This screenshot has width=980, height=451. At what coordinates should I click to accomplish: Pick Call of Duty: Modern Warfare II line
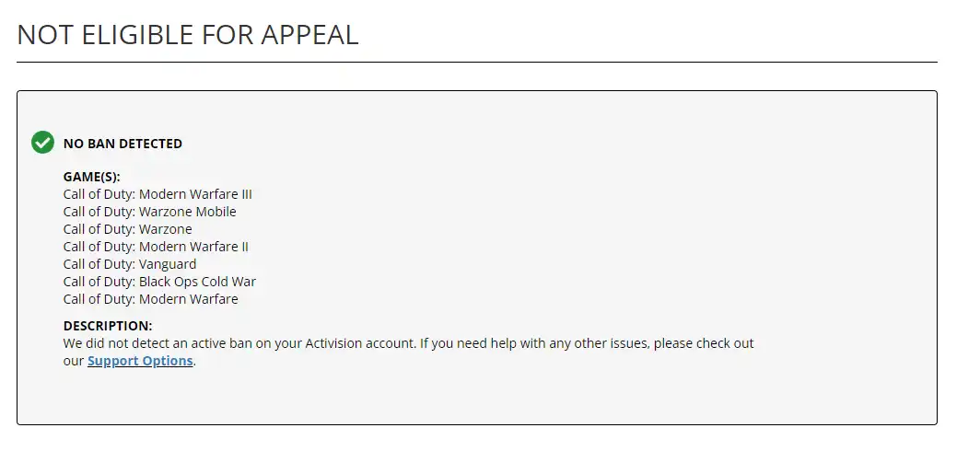[156, 247]
